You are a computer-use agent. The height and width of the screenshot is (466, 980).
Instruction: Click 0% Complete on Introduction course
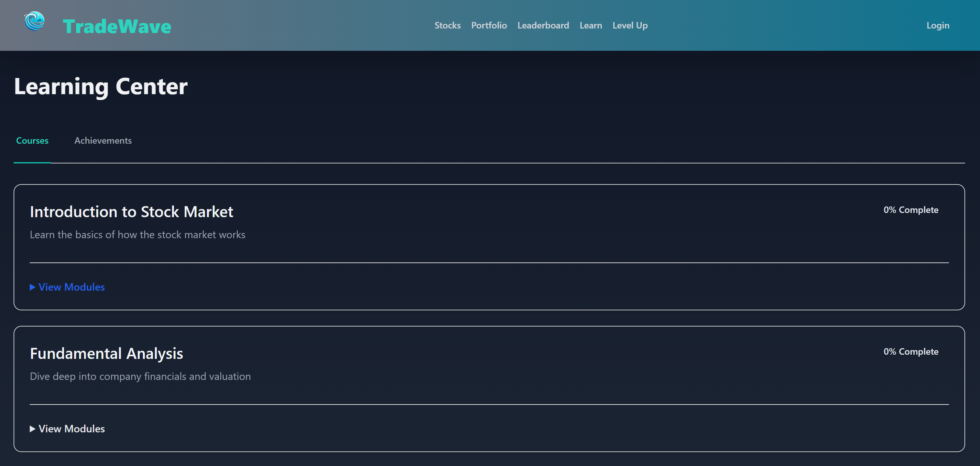910,210
